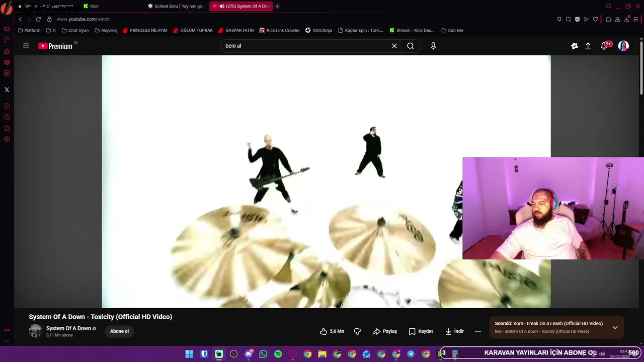The height and width of the screenshot is (362, 644).
Task: Submit search with the magnifier button
Action: click(411, 46)
